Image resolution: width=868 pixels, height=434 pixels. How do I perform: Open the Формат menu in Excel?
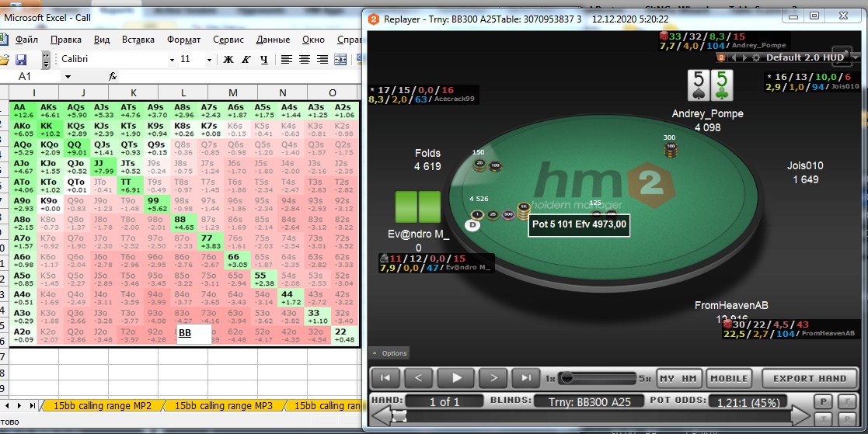(x=184, y=40)
